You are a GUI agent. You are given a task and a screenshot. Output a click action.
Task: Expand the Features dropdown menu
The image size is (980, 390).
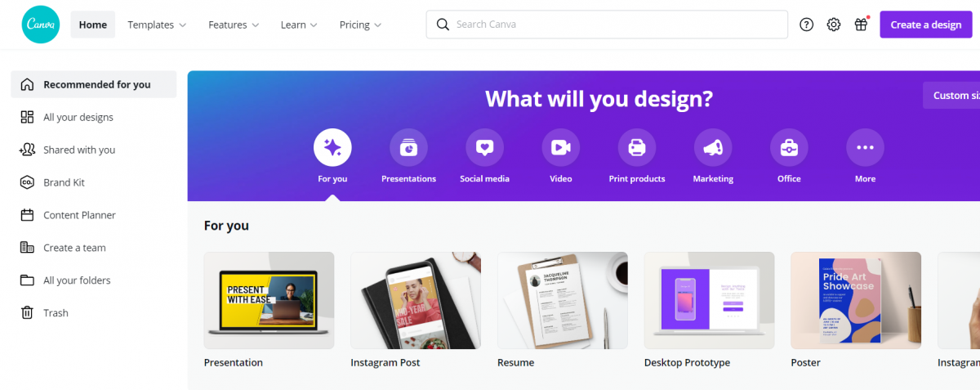point(234,25)
